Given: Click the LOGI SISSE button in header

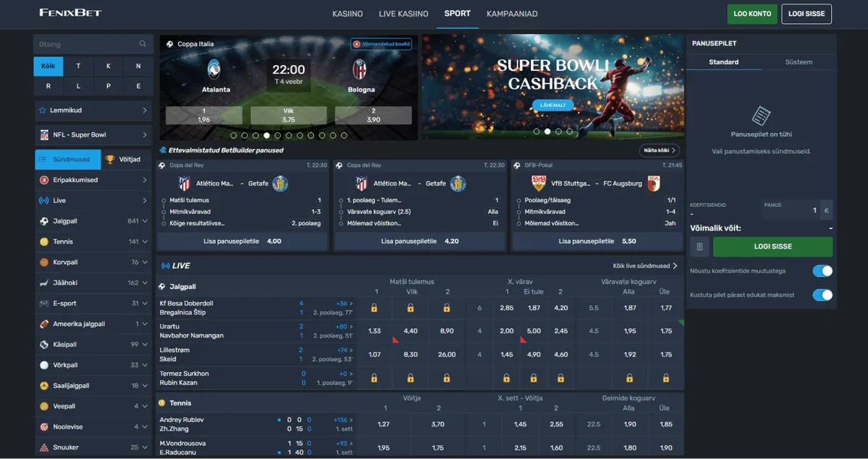Looking at the screenshot, I should [x=807, y=14].
